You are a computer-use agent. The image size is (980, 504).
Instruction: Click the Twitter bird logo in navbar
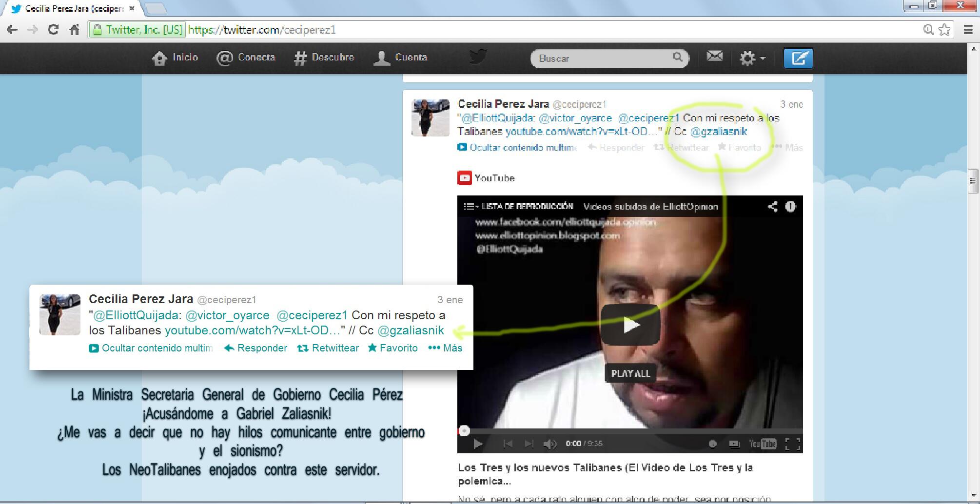(x=478, y=57)
